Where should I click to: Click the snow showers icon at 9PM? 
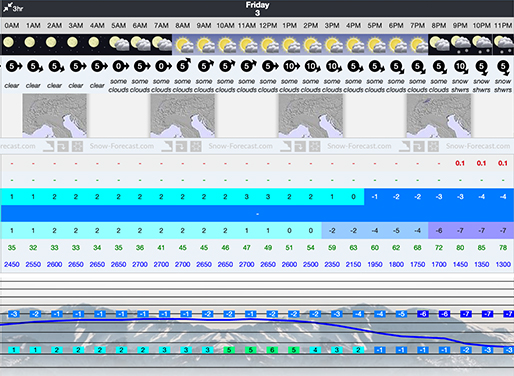[x=461, y=45]
